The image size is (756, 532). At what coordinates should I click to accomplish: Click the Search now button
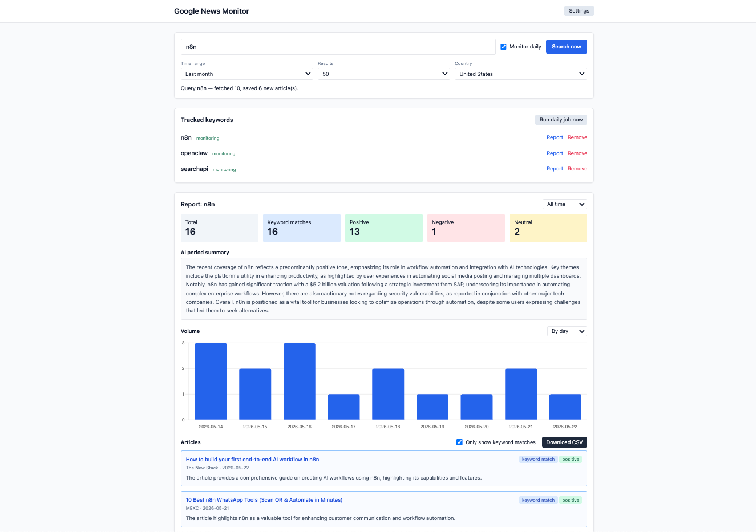(x=566, y=47)
